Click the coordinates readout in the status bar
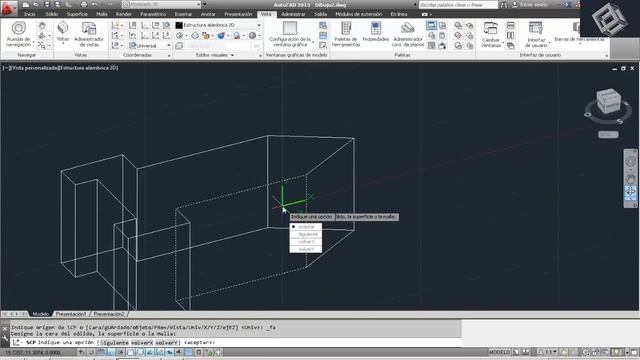This screenshot has width=640, height=360. coord(33,352)
